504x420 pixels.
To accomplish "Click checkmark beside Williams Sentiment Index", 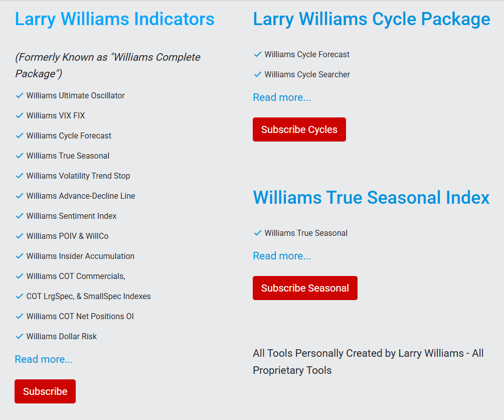I will pyautogui.click(x=20, y=216).
